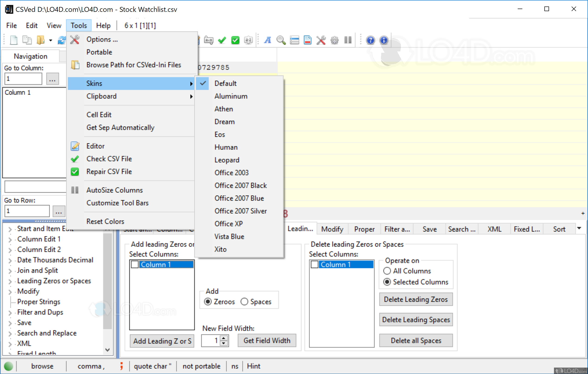Click inside the Go to Row field

[x=27, y=210]
